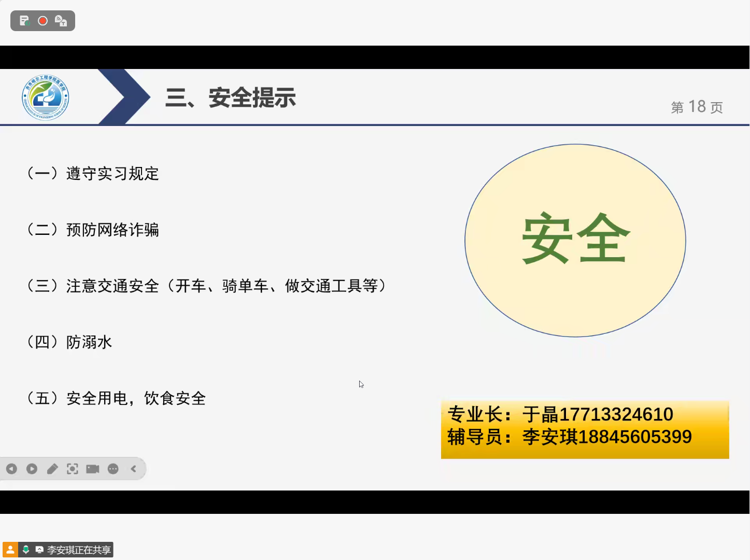Click the video camera icon in slide toolbar
Screen dimensions: 750x560
93,469
